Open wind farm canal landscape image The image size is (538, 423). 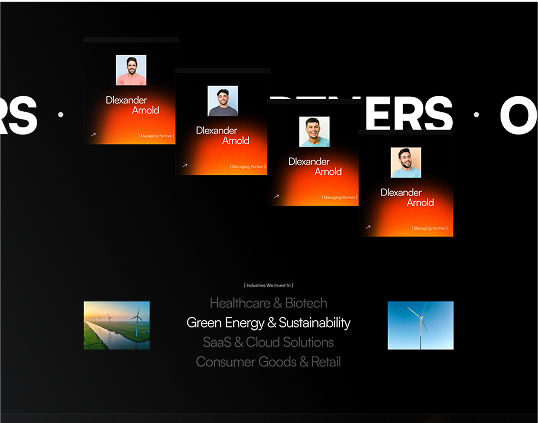(117, 325)
